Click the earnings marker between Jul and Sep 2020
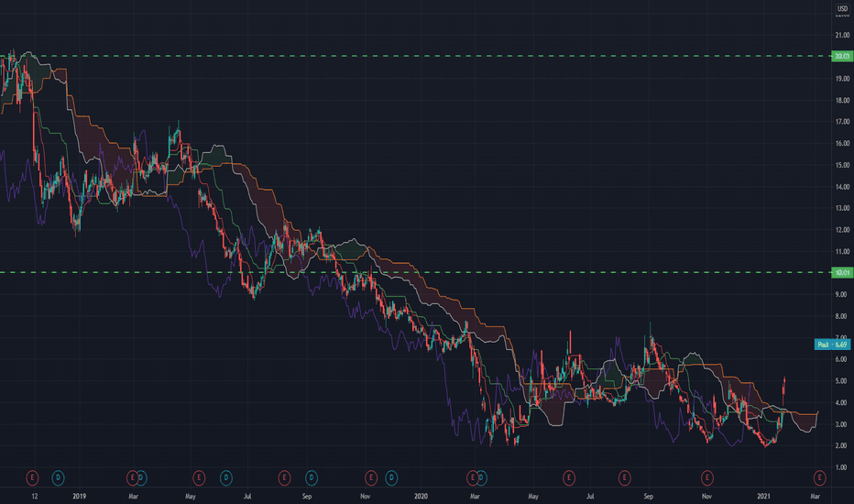The width and height of the screenshot is (854, 504). [624, 478]
